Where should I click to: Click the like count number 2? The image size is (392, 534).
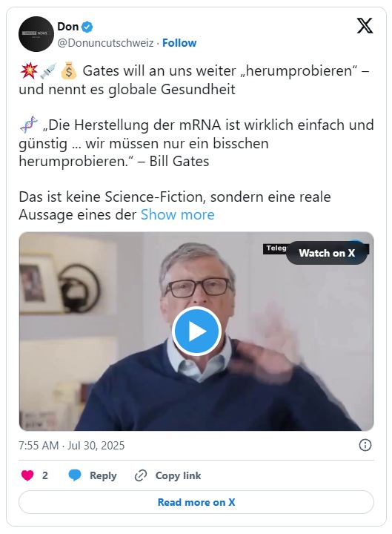[45, 475]
